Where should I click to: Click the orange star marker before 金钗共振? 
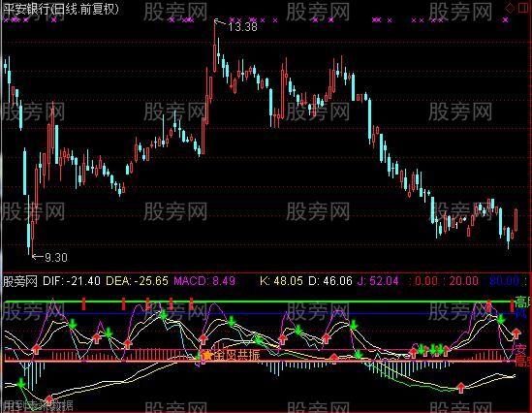click(x=206, y=355)
